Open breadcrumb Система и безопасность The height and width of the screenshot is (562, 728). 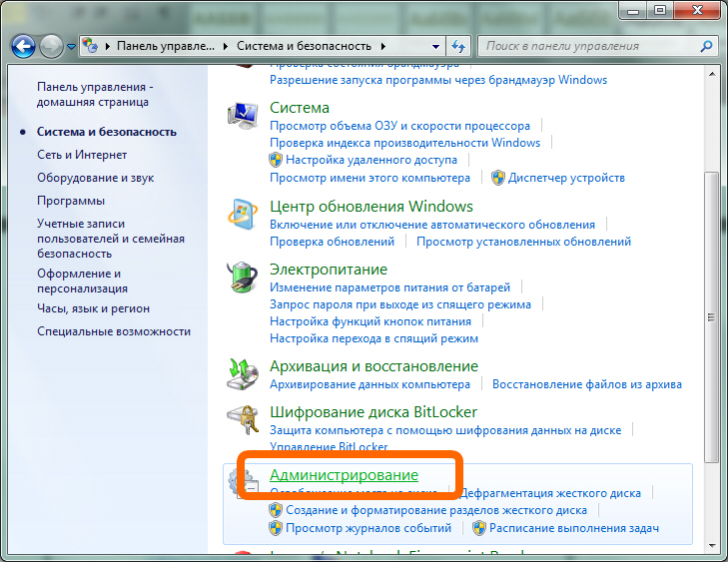304,46
